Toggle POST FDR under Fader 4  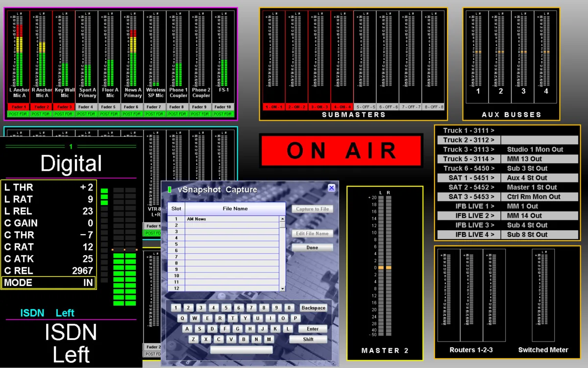[87, 114]
